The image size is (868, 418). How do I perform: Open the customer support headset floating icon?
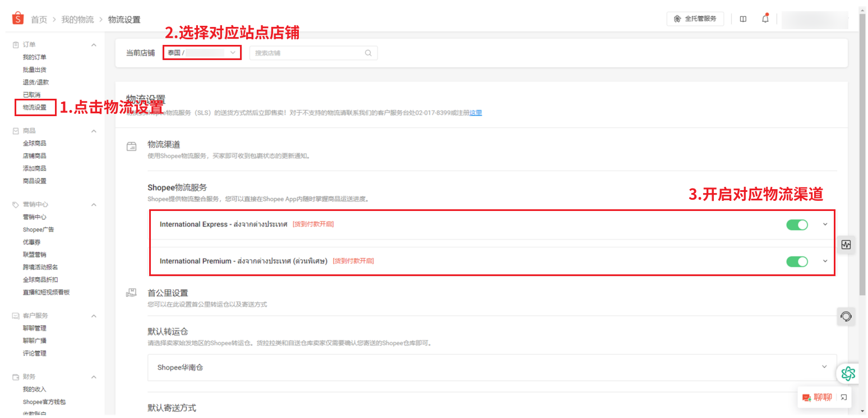(x=846, y=316)
